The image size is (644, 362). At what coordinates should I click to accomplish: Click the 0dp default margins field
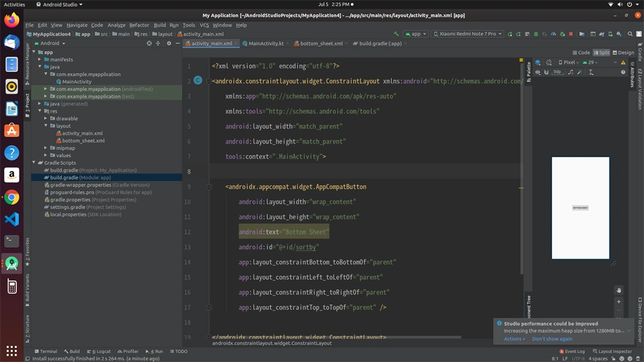click(x=557, y=72)
